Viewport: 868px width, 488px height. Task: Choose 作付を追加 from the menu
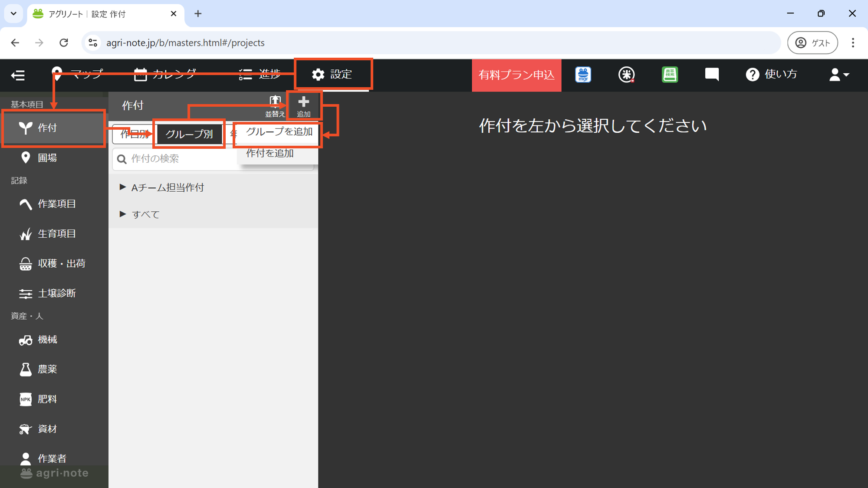point(270,154)
